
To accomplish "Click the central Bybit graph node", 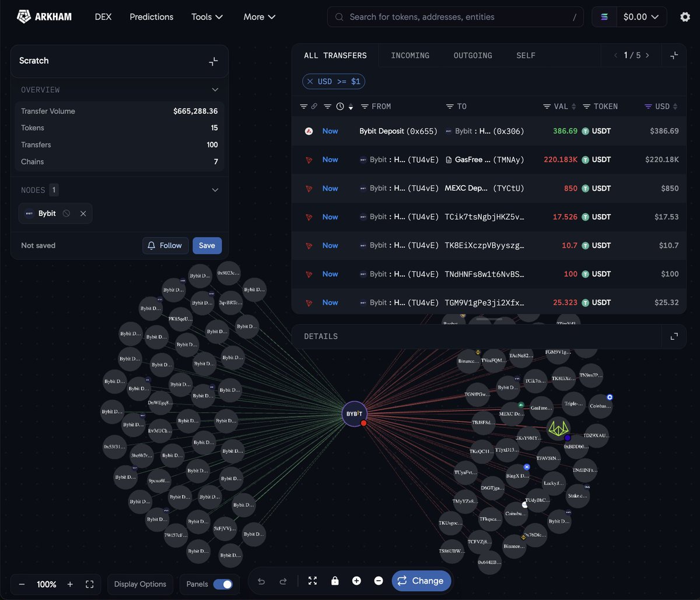I will tap(354, 414).
